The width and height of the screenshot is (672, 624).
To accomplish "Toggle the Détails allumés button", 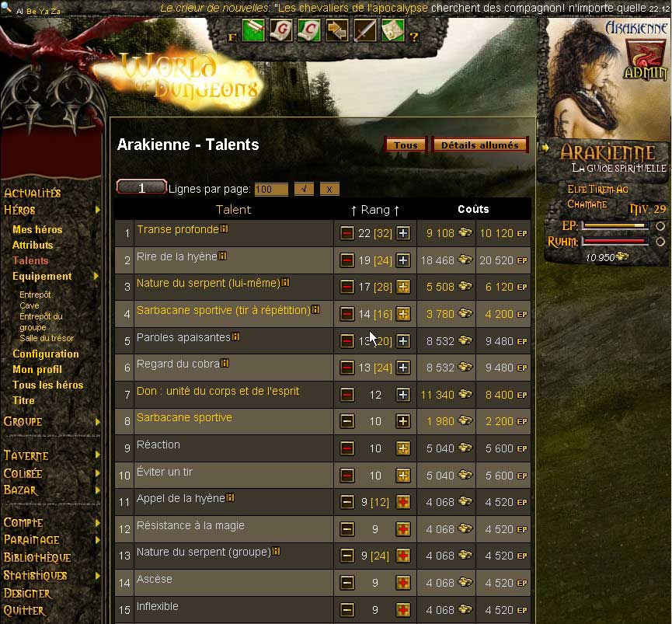I will [x=479, y=145].
